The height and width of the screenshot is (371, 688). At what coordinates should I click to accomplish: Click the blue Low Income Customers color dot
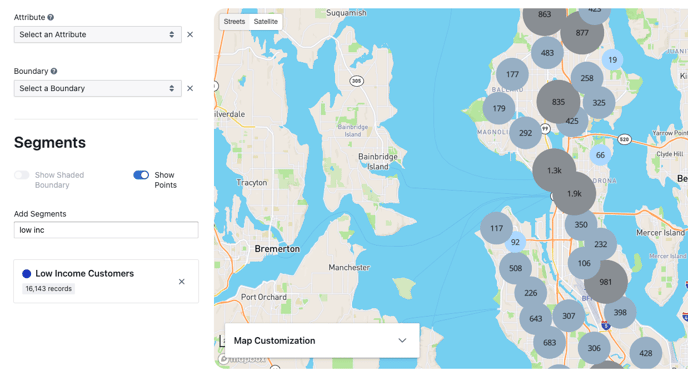coord(27,274)
